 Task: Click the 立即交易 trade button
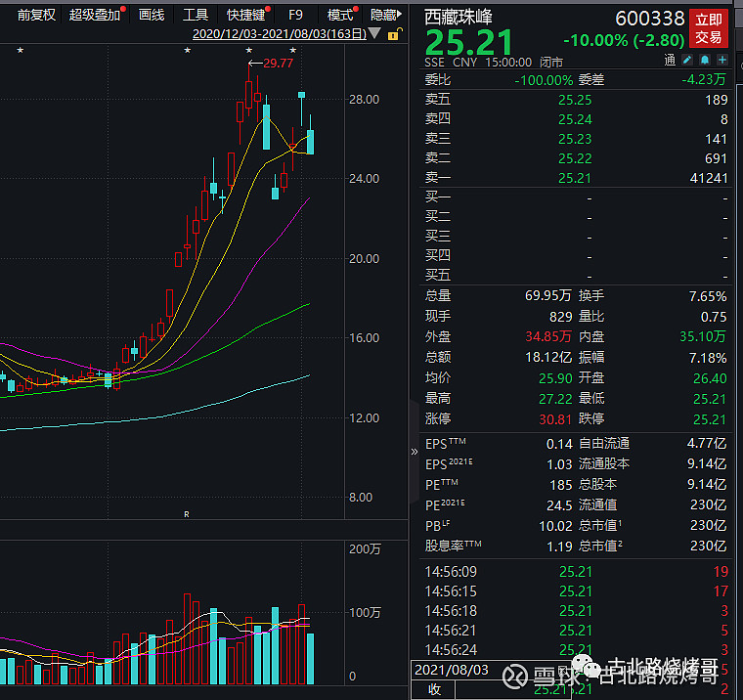pyautogui.click(x=709, y=28)
